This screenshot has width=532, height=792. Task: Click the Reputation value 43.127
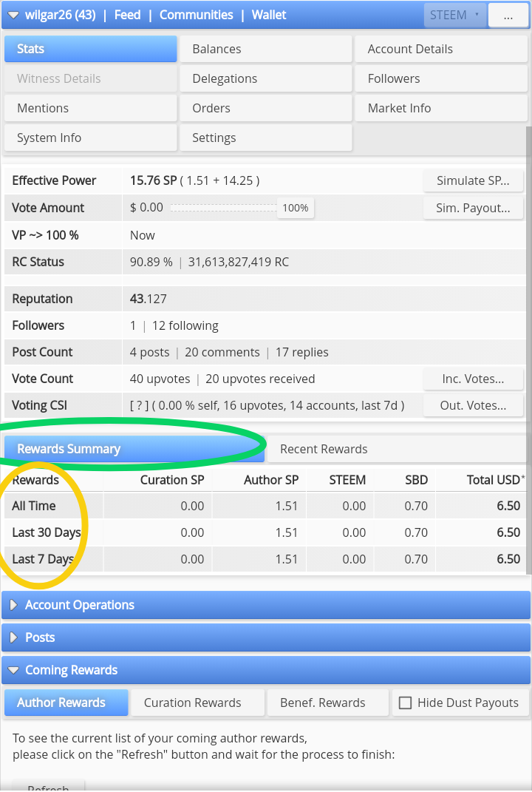(148, 299)
